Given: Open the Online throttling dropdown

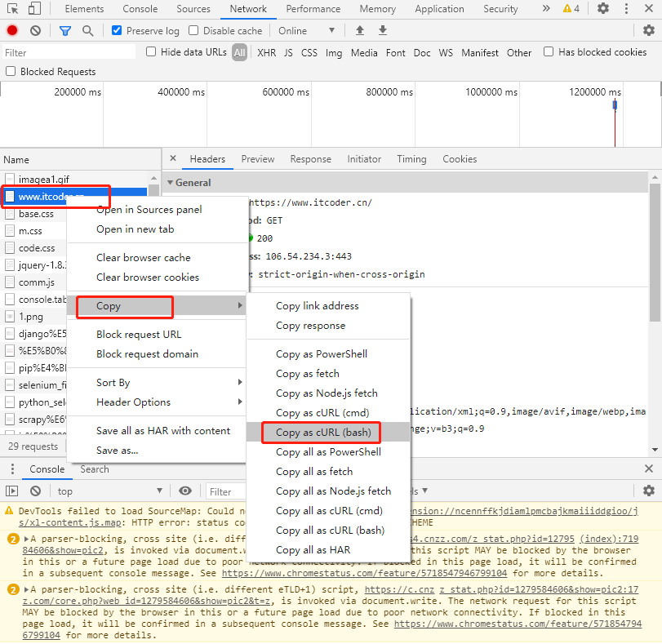Looking at the screenshot, I should click(x=306, y=31).
